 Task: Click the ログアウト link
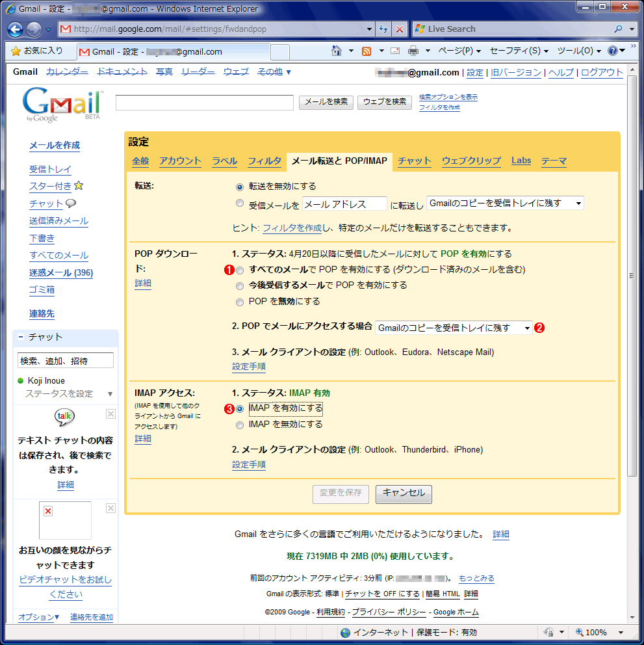602,72
